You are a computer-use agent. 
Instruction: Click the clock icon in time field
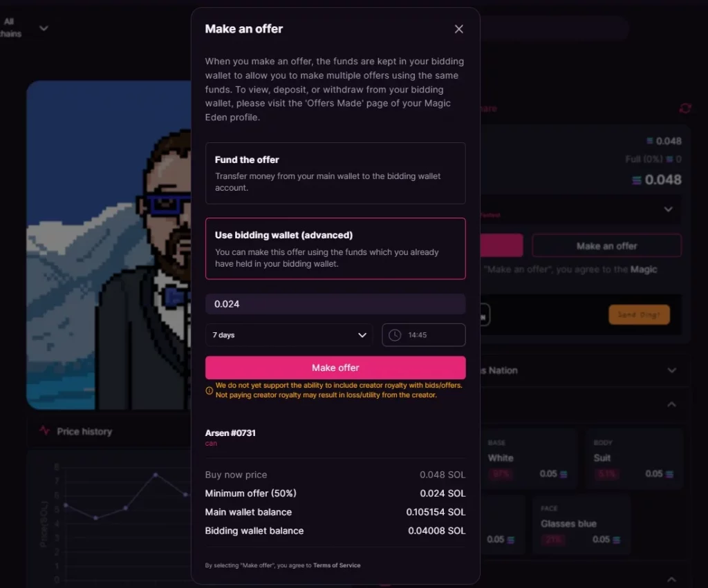(395, 335)
